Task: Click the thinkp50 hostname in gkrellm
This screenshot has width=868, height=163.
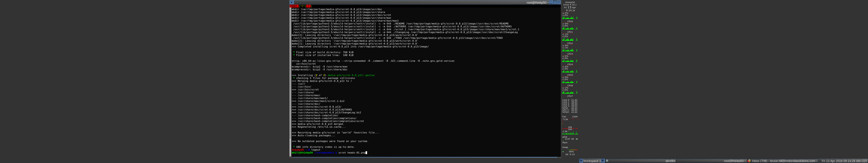Action: click(x=570, y=2)
